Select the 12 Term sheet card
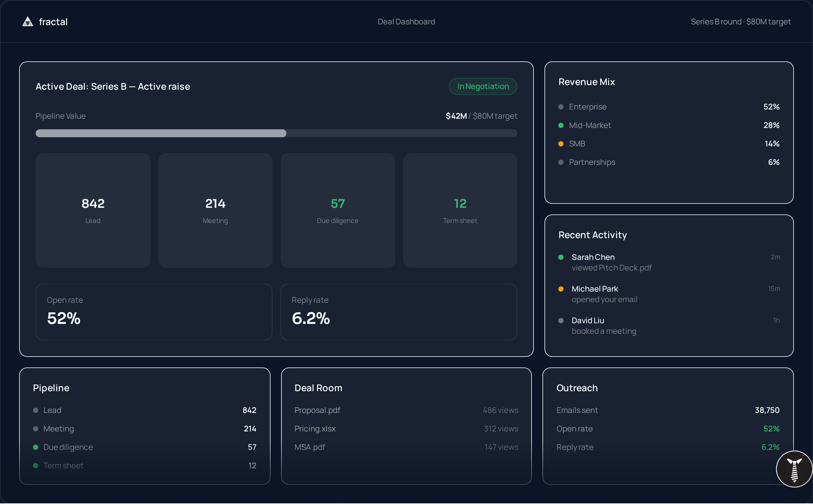The width and height of the screenshot is (813, 504). (x=460, y=211)
